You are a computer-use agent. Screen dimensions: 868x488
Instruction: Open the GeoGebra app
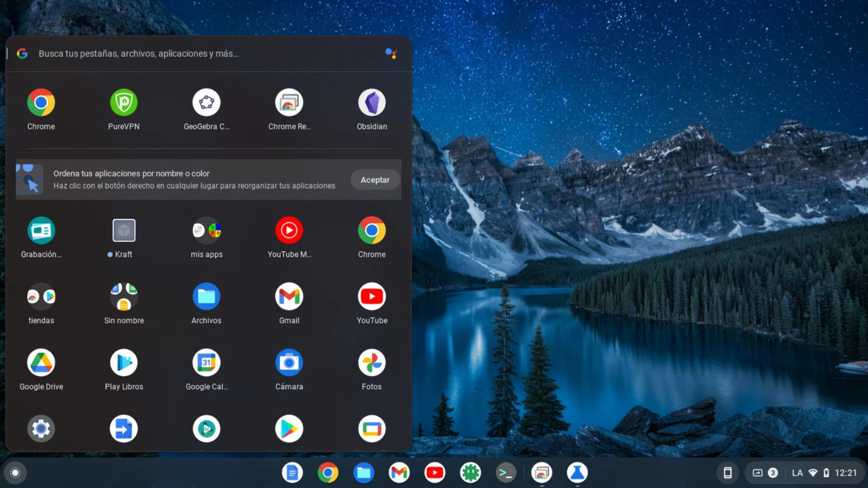coord(206,103)
